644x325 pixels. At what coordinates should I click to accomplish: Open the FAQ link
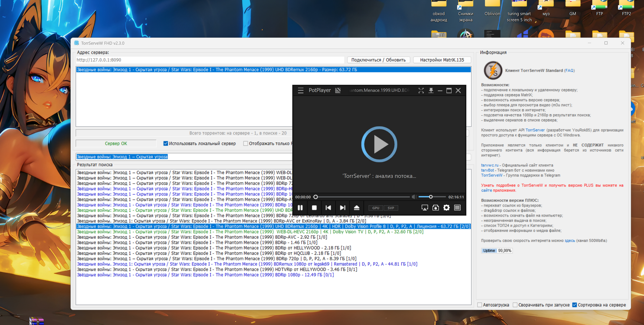click(569, 71)
